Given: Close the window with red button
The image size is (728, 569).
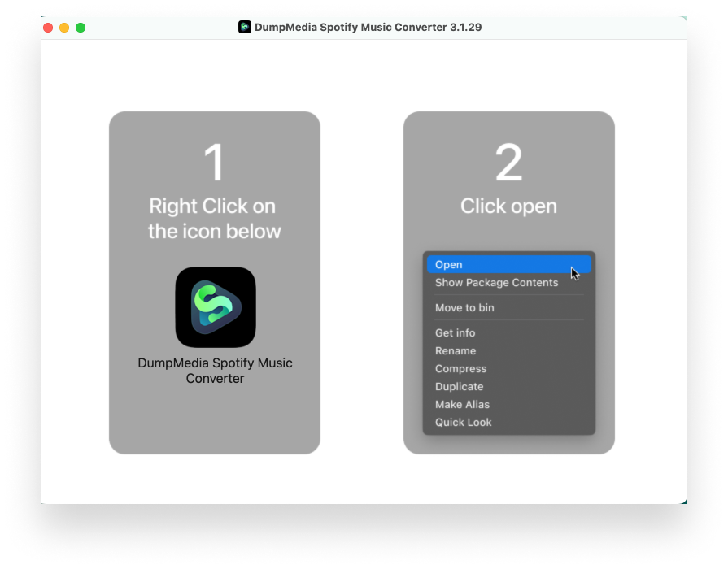Looking at the screenshot, I should point(48,28).
